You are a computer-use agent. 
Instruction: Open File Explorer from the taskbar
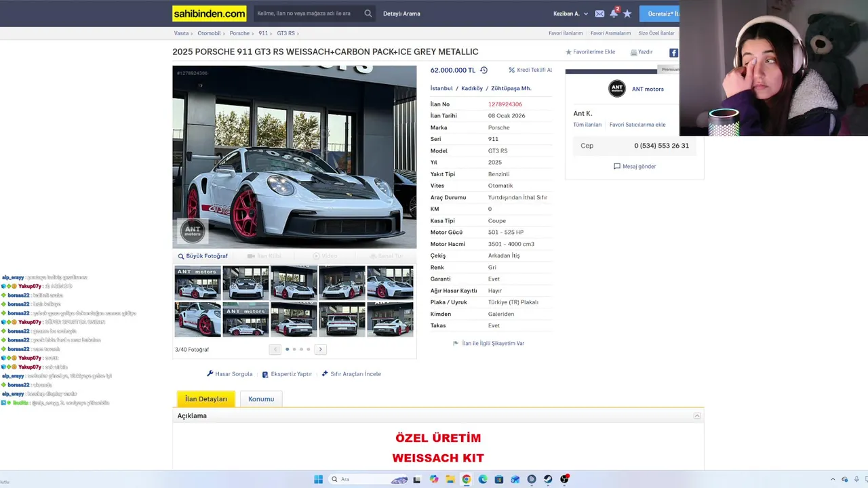point(450,479)
